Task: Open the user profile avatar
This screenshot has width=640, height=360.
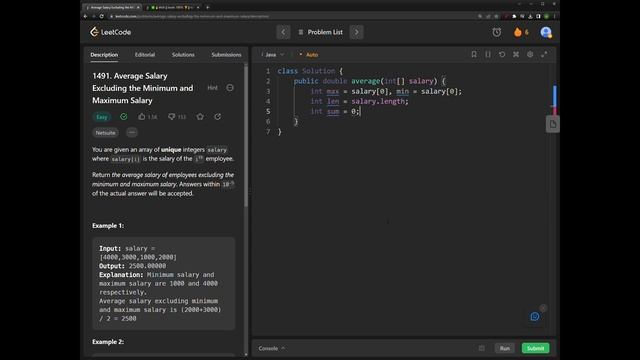Action: [x=546, y=32]
